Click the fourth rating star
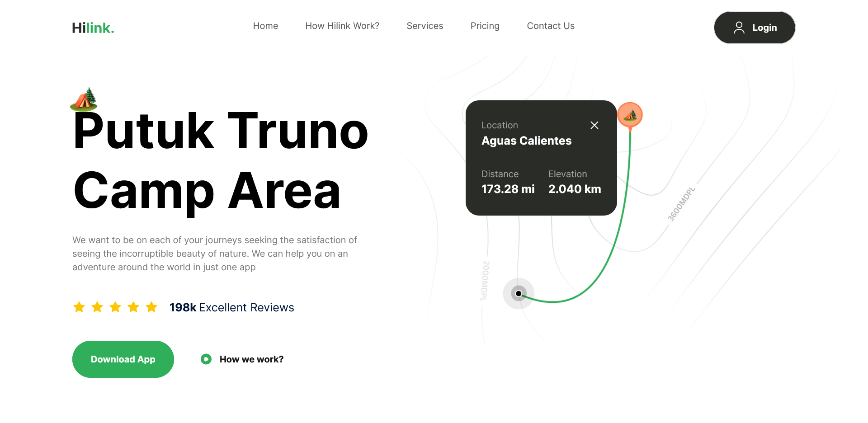This screenshot has width=868, height=423. (133, 307)
